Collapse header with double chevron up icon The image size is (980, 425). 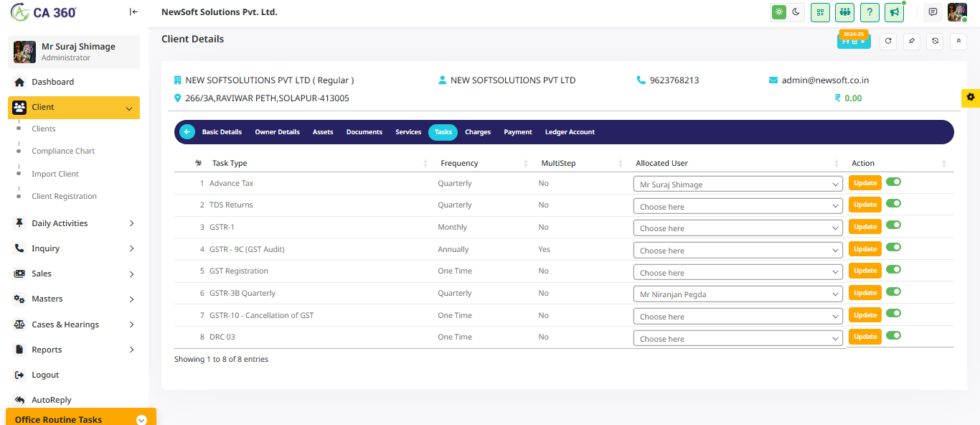pos(958,41)
